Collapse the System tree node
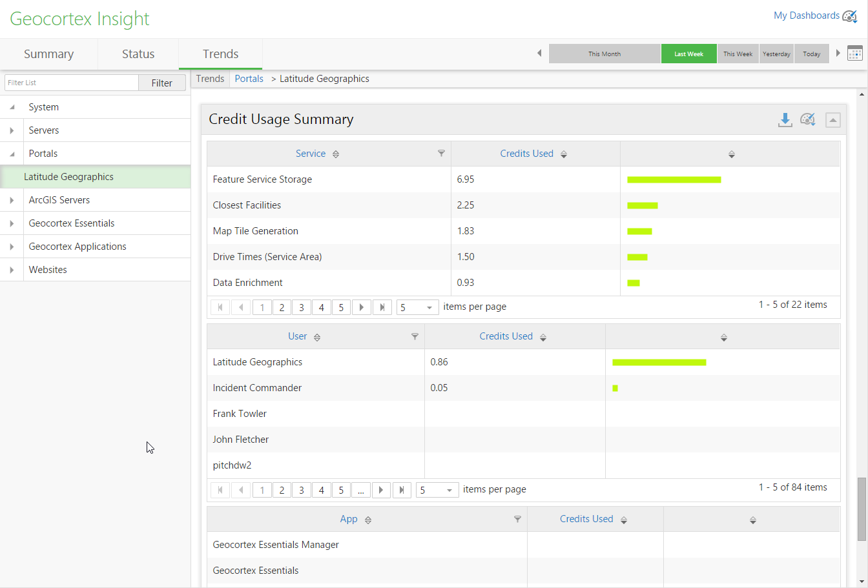The width and height of the screenshot is (868, 588). [x=12, y=107]
